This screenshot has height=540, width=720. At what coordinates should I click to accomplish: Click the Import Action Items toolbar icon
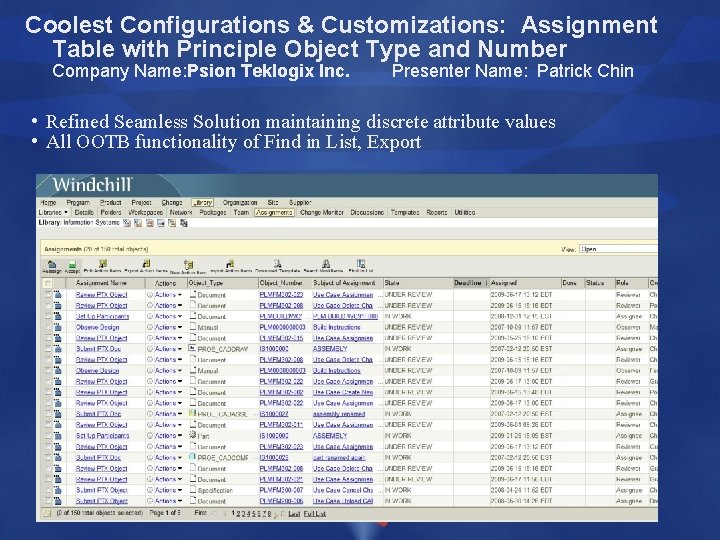coord(230,264)
